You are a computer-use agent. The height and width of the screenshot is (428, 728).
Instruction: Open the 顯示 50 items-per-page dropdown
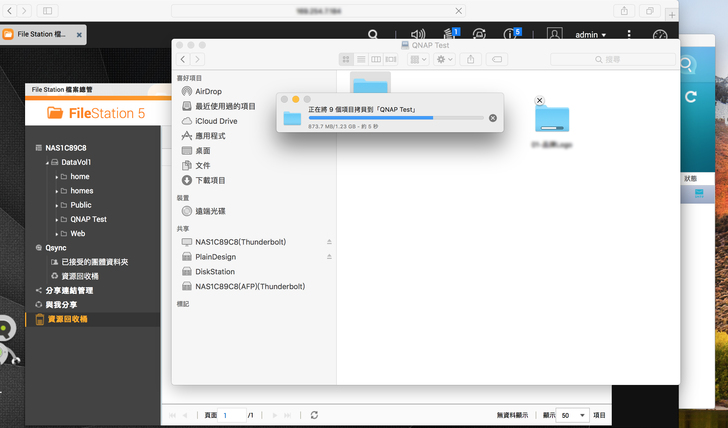pos(573,415)
